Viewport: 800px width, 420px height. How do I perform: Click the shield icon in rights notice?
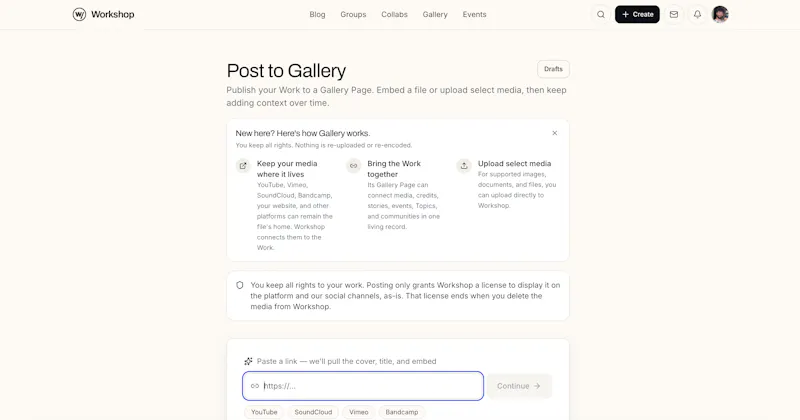coord(240,285)
